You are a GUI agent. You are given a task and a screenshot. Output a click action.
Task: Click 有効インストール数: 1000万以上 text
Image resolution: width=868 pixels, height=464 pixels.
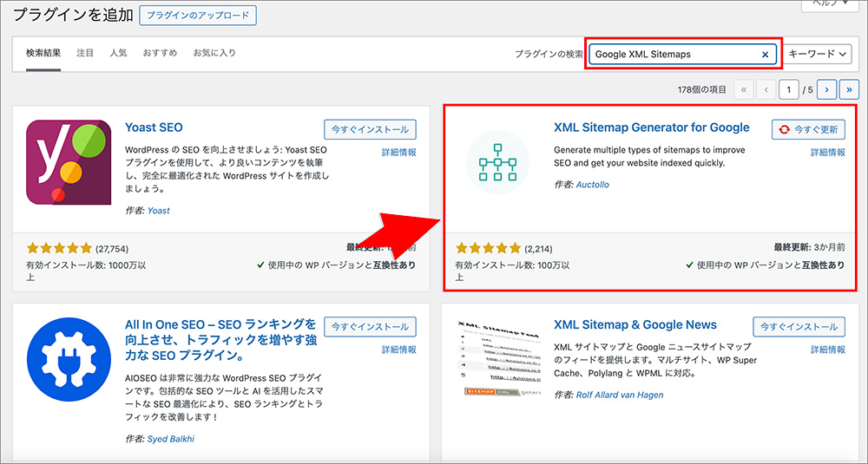(x=86, y=271)
